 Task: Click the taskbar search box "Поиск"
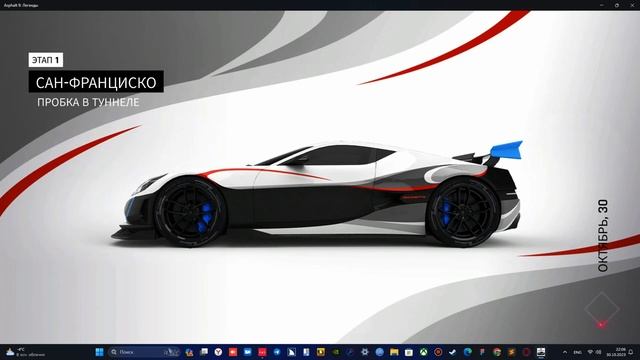(x=144, y=352)
